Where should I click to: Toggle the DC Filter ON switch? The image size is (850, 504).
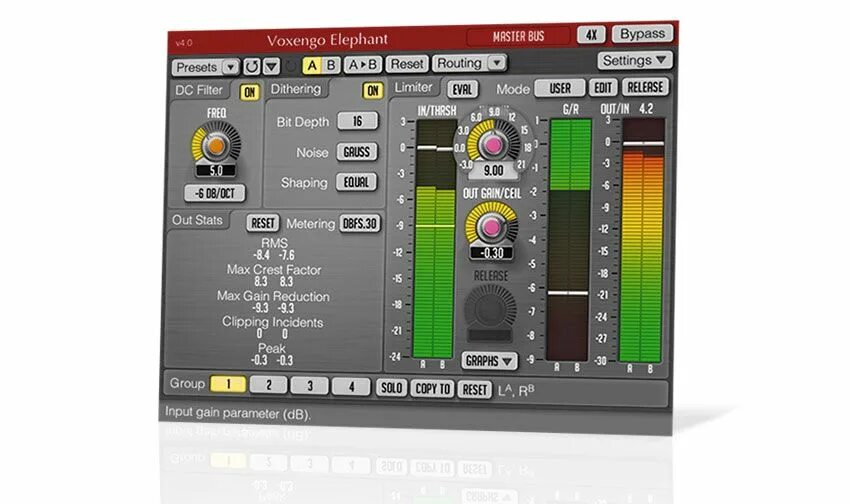(x=249, y=92)
